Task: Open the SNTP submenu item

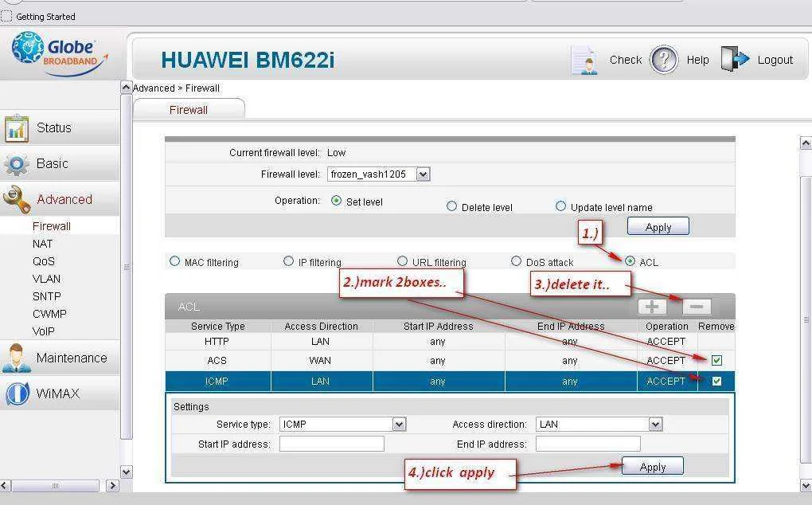Action: pos(47,296)
